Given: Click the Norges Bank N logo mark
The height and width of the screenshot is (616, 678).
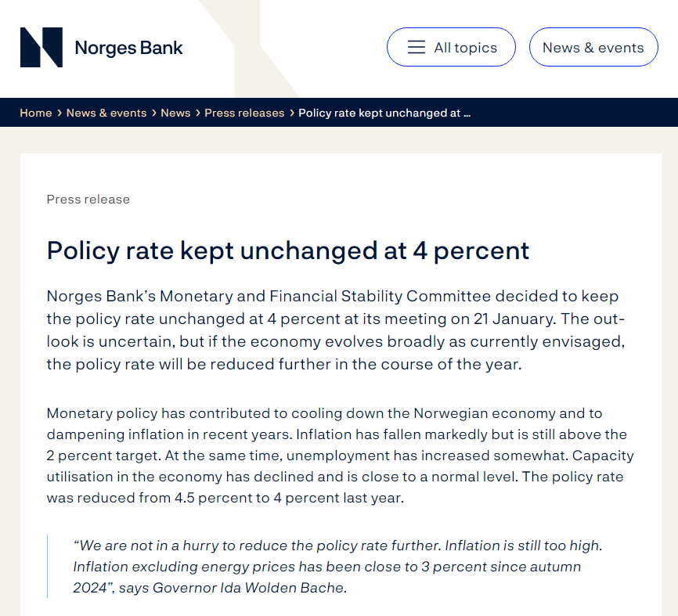Looking at the screenshot, I should 41,47.
